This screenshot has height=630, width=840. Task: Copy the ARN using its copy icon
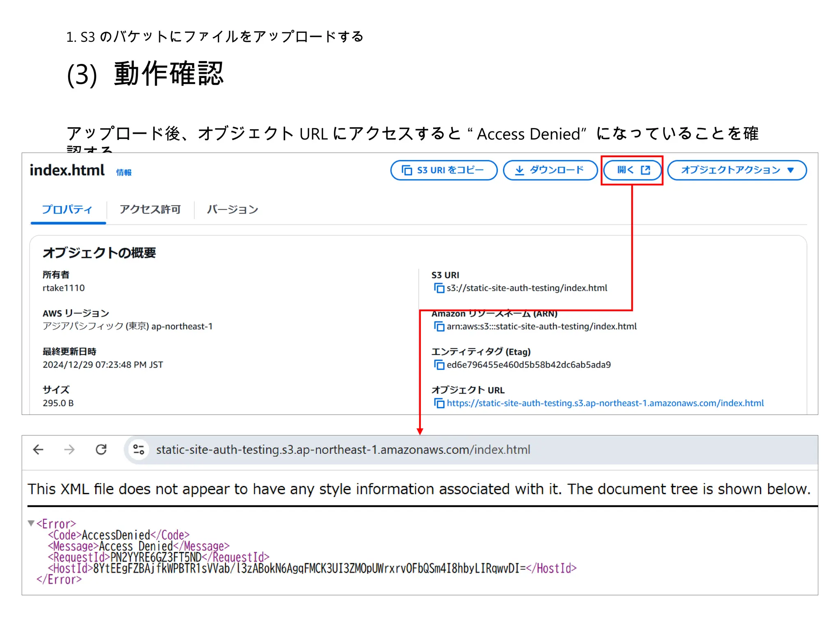click(439, 326)
